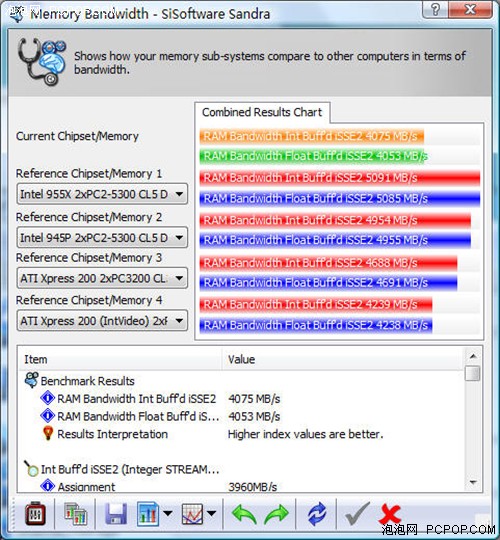Click the magnifier icon beside Integer STREAM
The image size is (500, 540).
31,469
